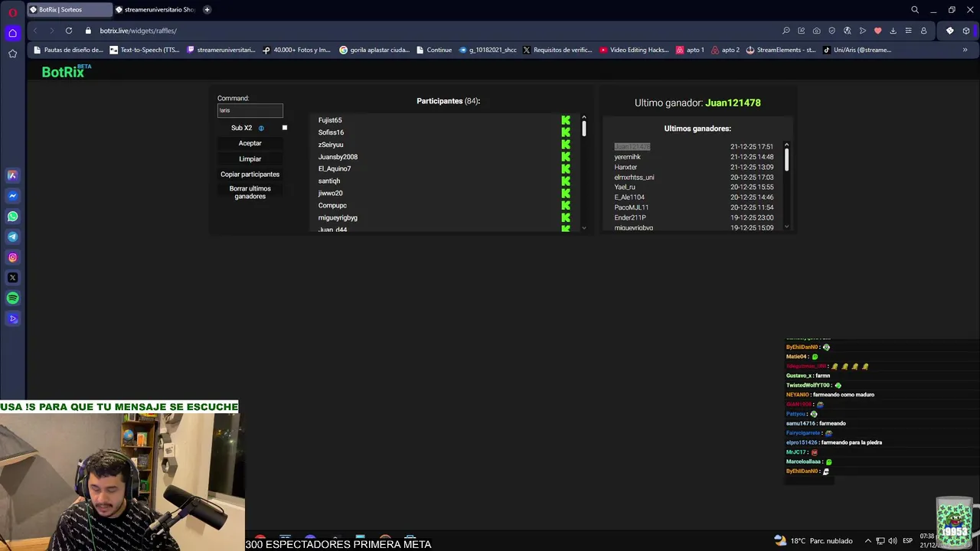This screenshot has height=551, width=980.
Task: Click the participants list scrollbar thumb
Action: coord(584,129)
